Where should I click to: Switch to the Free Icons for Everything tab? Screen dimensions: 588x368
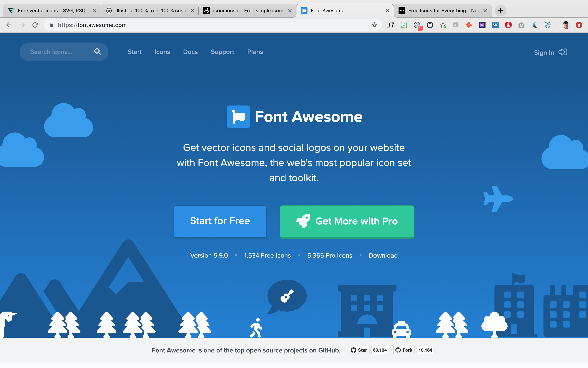(x=443, y=11)
